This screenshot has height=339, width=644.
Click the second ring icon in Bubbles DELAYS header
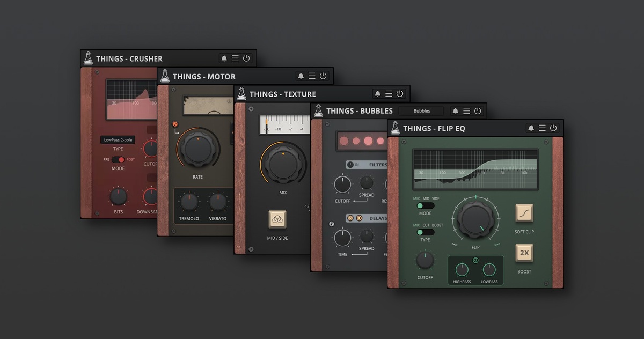[x=358, y=218]
